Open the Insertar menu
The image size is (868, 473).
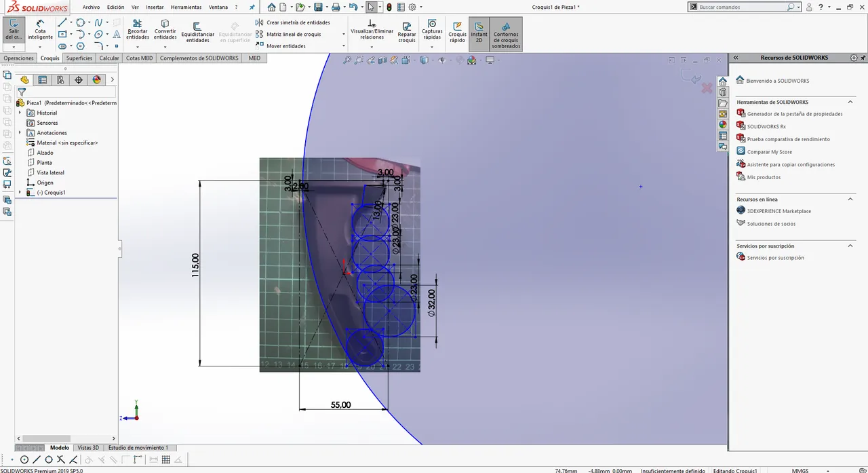[155, 7]
